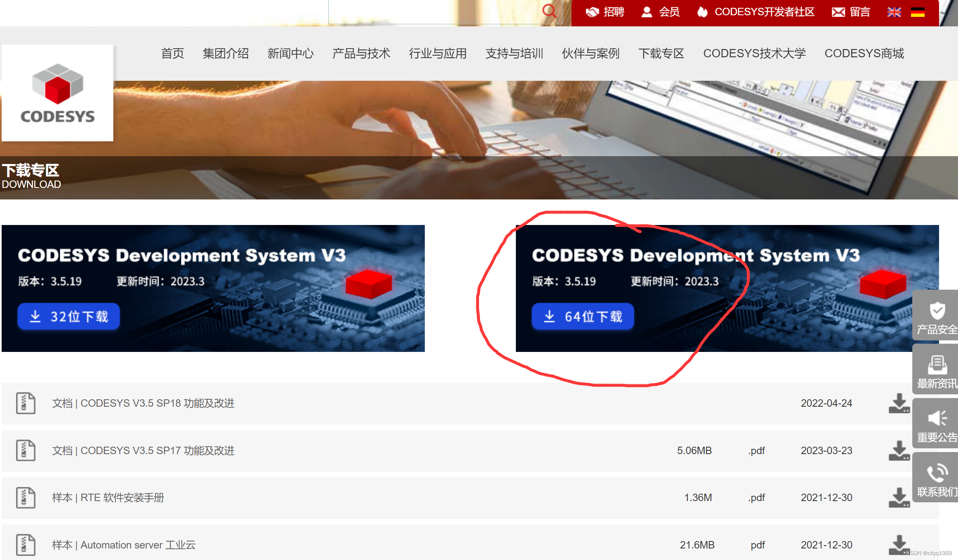Switch site language via UK flag
The width and height of the screenshot is (958, 560).
pos(894,12)
